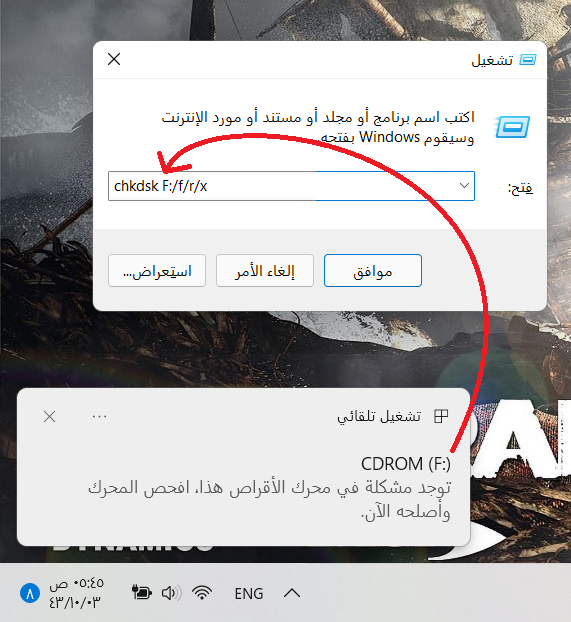Click the large Run icon beside the description
571x622 pixels.
(x=512, y=127)
